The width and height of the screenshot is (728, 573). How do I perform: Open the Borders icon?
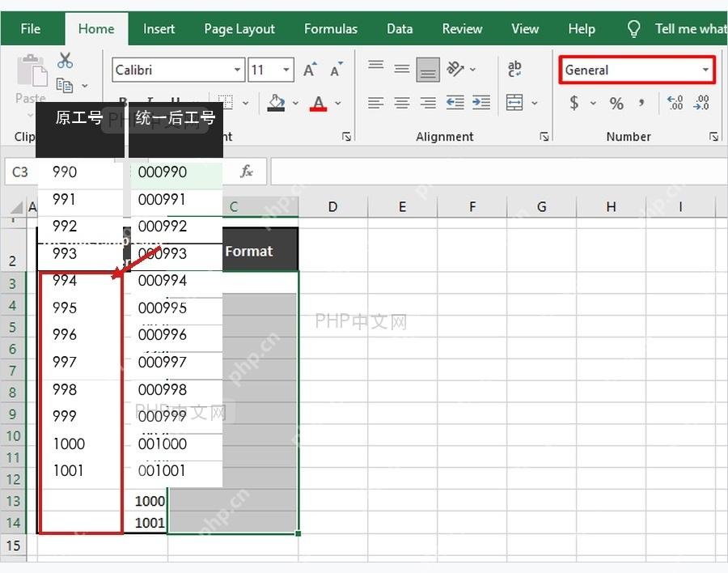225,102
